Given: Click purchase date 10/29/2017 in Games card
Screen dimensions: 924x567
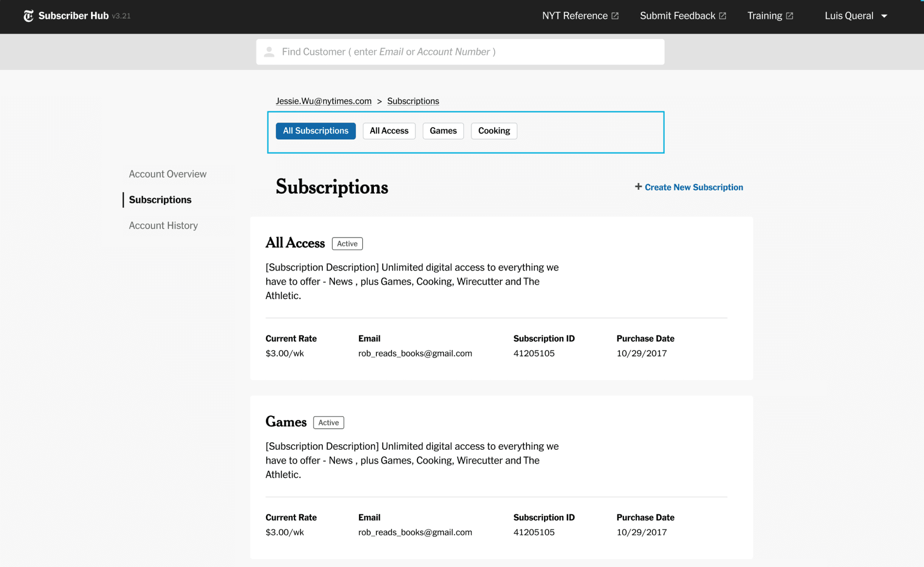Looking at the screenshot, I should (x=642, y=532).
